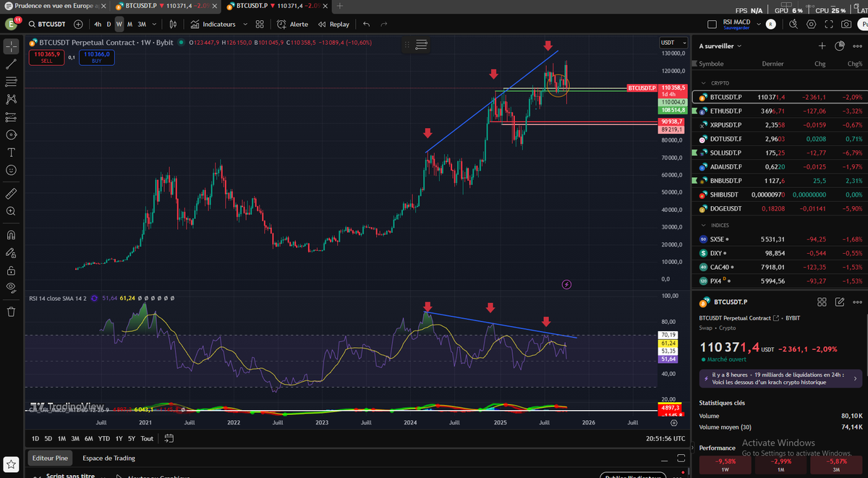Create an Alerte
Image resolution: width=868 pixels, height=478 pixels.
click(x=292, y=24)
